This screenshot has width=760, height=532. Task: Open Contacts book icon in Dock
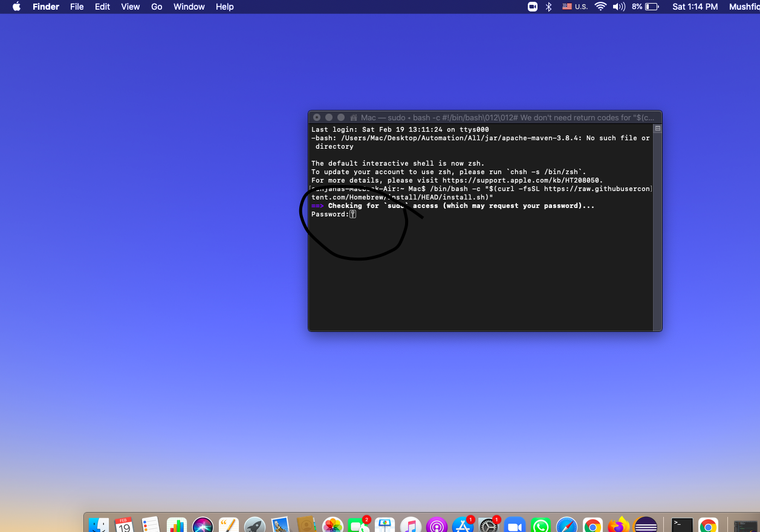click(307, 526)
